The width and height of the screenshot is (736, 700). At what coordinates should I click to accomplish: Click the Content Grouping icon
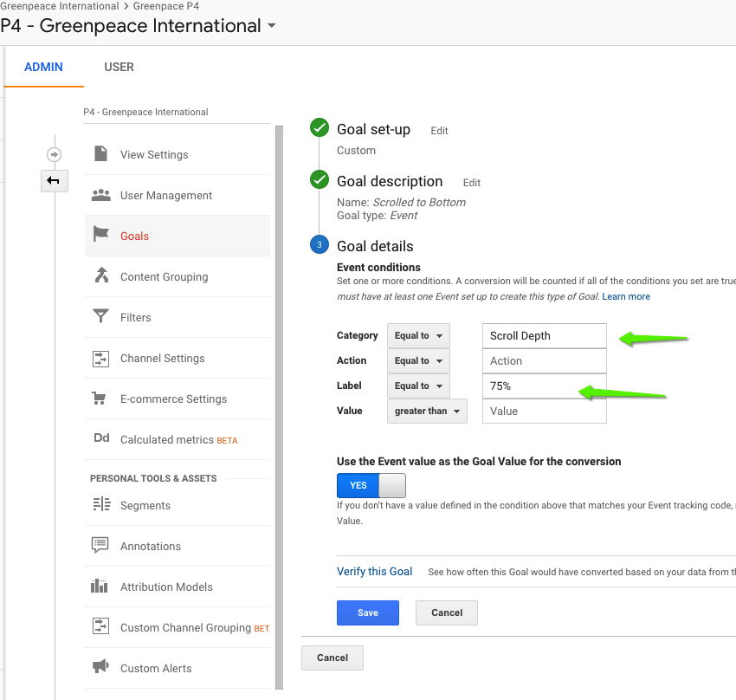101,275
